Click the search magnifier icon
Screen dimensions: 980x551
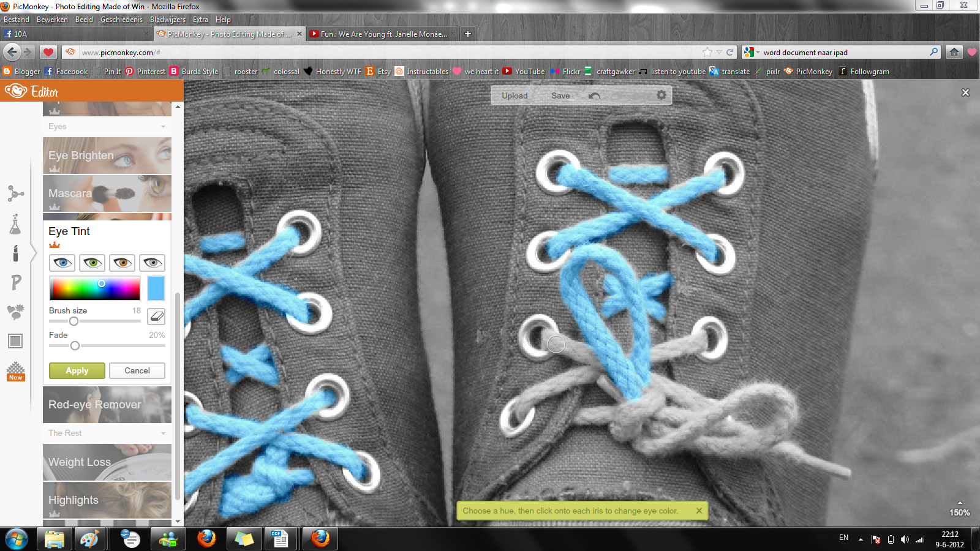click(x=933, y=52)
